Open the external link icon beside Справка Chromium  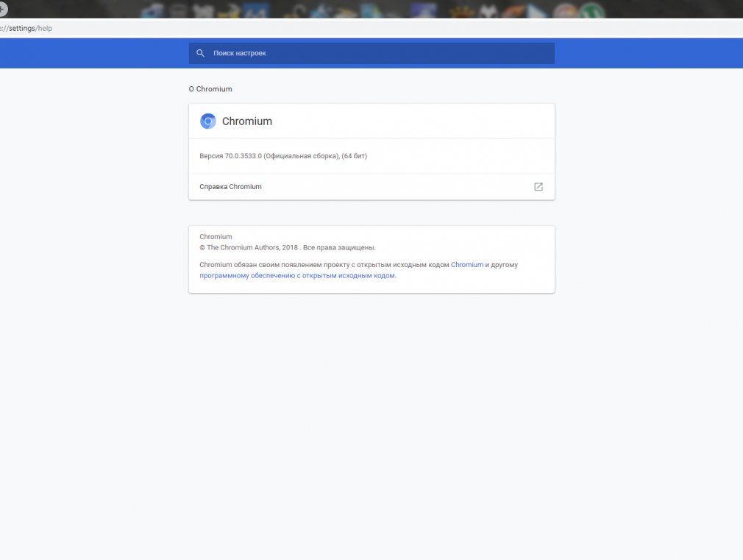point(538,187)
